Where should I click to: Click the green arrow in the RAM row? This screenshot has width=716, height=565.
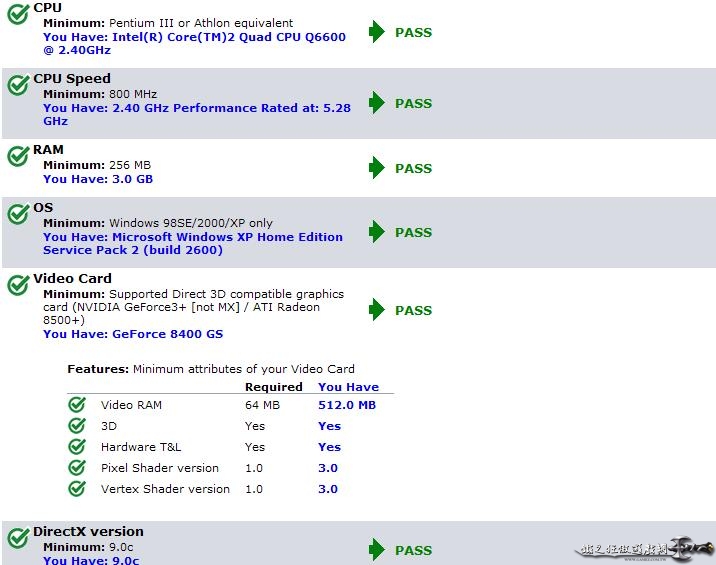(376, 168)
